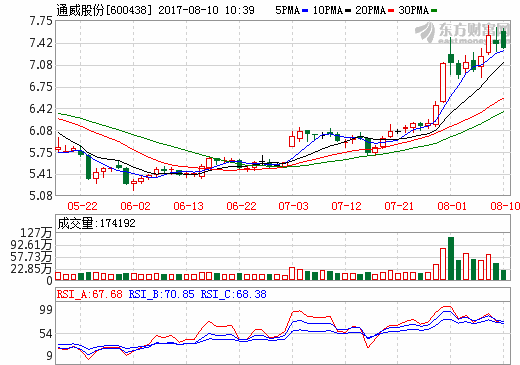Click the 07-21 date label

pos(399,206)
